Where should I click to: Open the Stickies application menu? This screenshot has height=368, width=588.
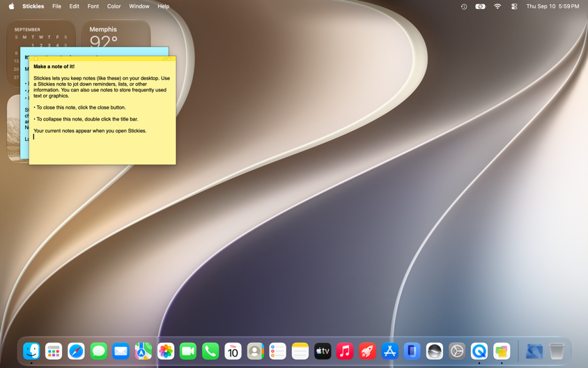pyautogui.click(x=33, y=6)
